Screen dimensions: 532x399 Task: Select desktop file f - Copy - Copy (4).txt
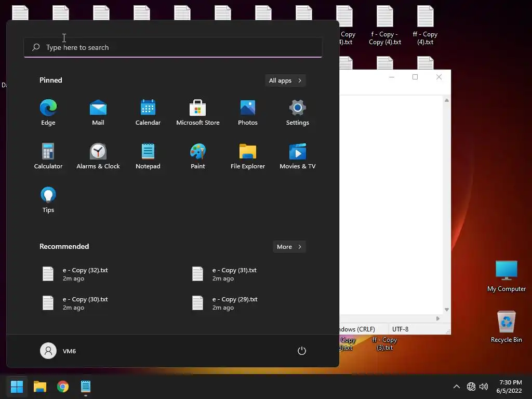point(385,25)
